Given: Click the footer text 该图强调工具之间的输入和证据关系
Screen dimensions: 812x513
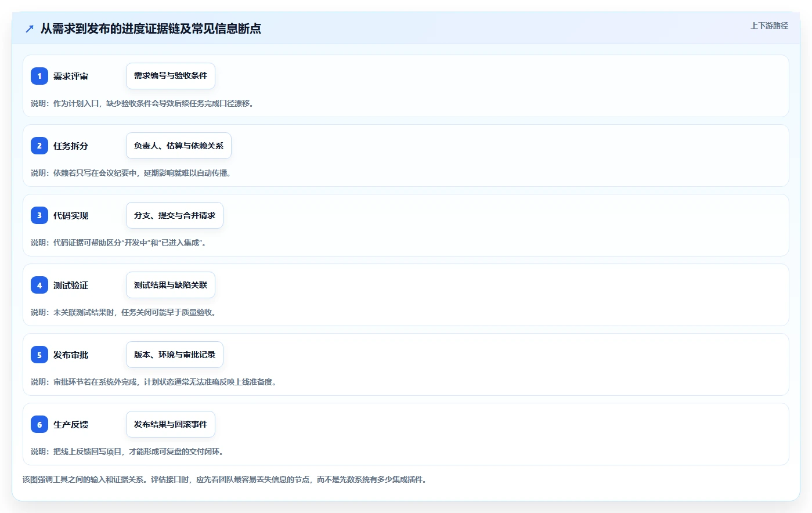Looking at the screenshot, I should tap(226, 479).
